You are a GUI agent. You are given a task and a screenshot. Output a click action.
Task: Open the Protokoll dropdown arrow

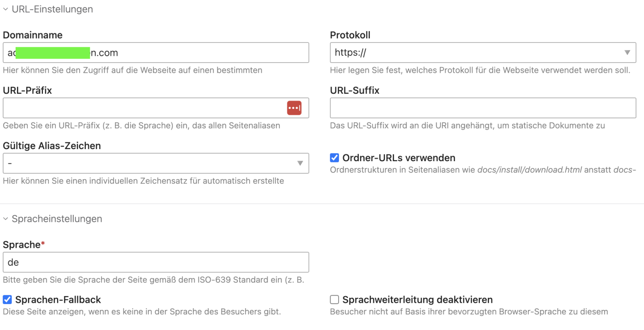[x=627, y=53]
